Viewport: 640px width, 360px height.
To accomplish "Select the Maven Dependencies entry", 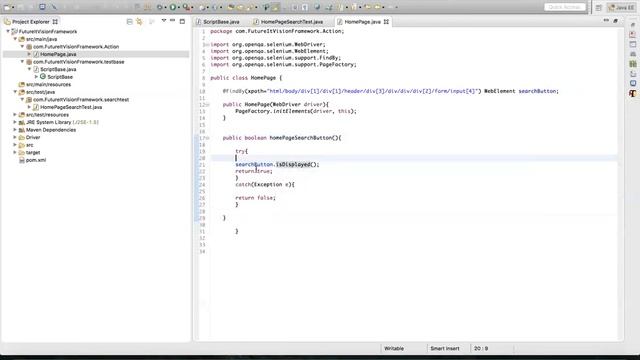I will pos(51,130).
